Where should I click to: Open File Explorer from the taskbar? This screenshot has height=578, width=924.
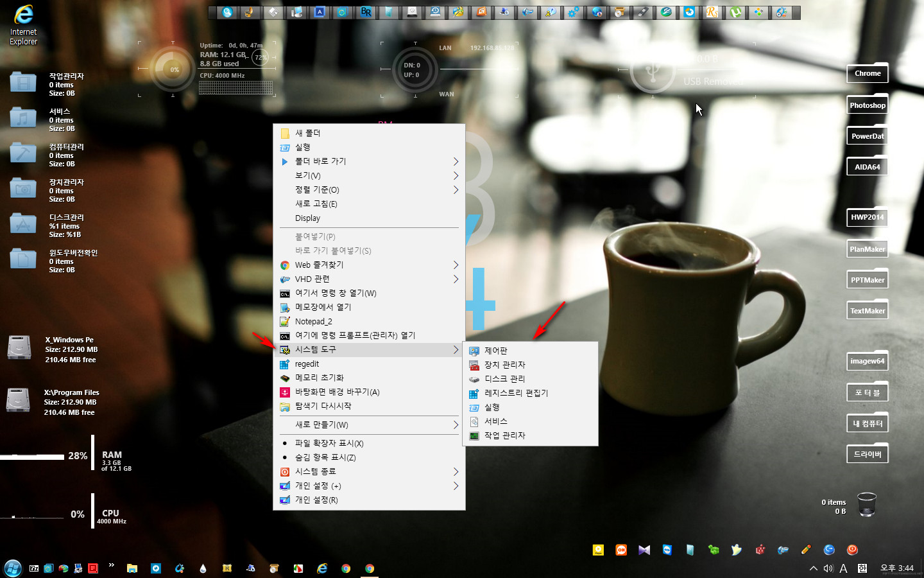point(132,568)
